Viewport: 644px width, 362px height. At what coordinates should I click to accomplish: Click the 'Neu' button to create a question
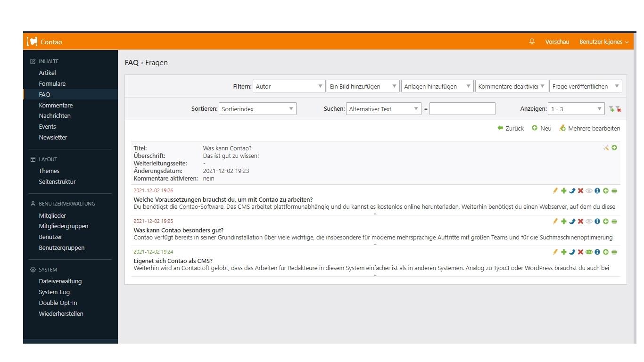pos(541,128)
